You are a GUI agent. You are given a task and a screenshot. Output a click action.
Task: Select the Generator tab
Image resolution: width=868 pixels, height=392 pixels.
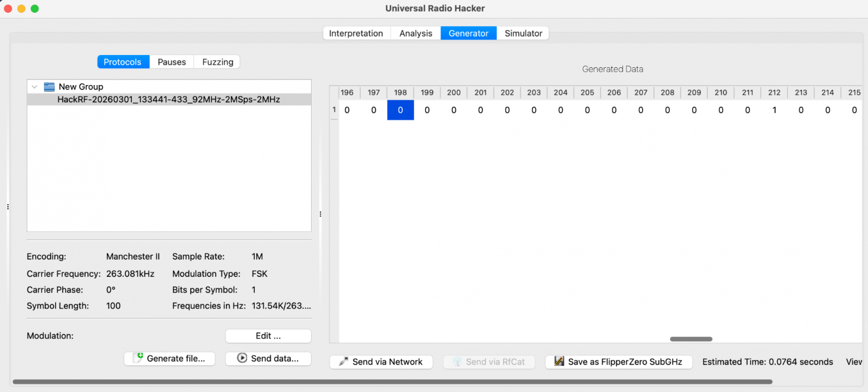tap(468, 33)
